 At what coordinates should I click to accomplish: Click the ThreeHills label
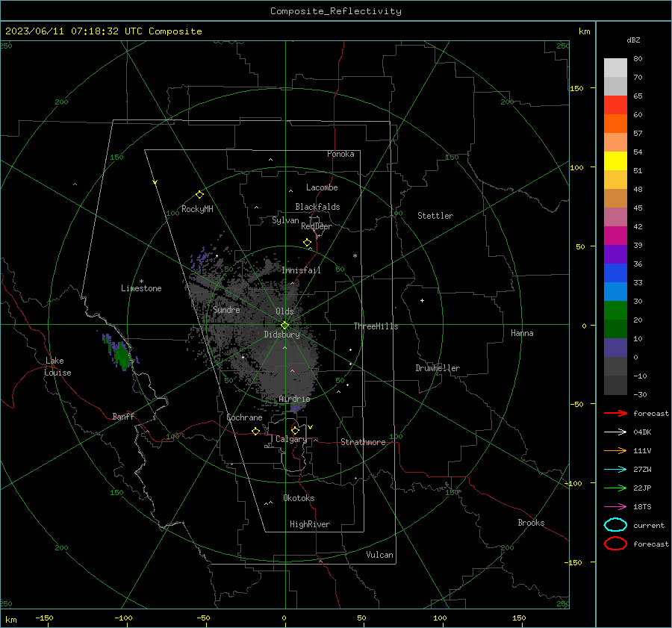click(x=376, y=326)
